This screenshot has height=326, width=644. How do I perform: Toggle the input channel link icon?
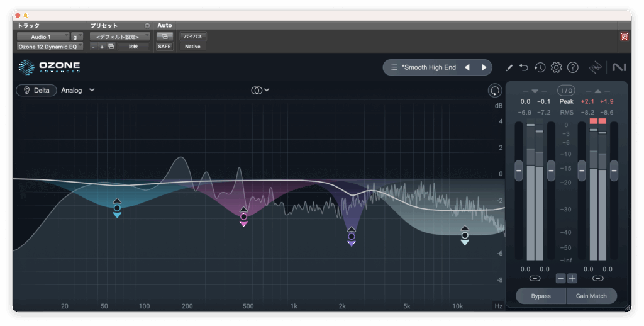click(535, 278)
